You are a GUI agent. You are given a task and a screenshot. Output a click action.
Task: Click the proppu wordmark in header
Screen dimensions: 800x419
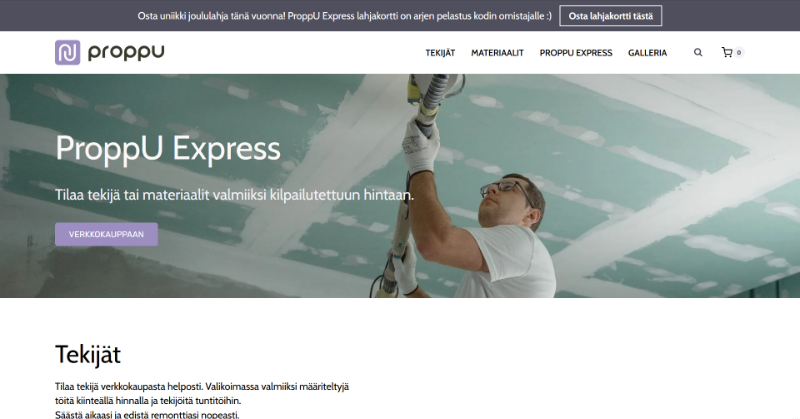point(126,53)
